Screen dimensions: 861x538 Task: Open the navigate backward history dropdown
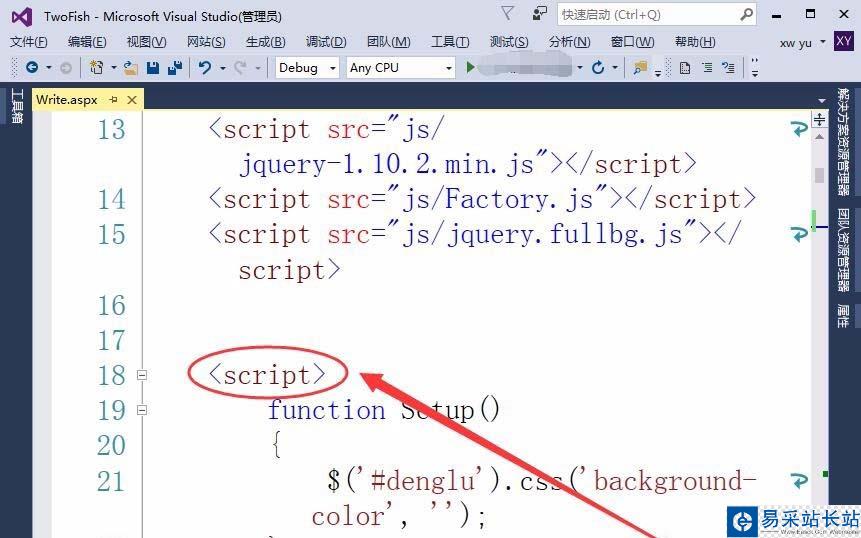[49, 68]
